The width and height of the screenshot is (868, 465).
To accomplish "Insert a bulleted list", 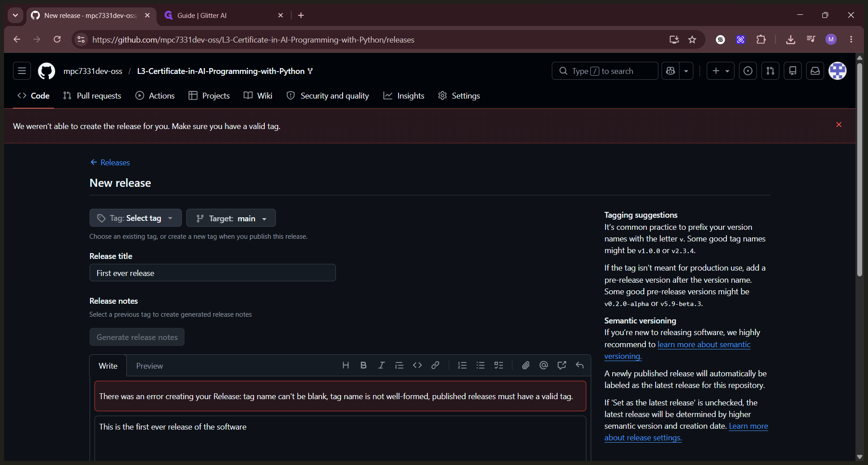I will tap(480, 365).
